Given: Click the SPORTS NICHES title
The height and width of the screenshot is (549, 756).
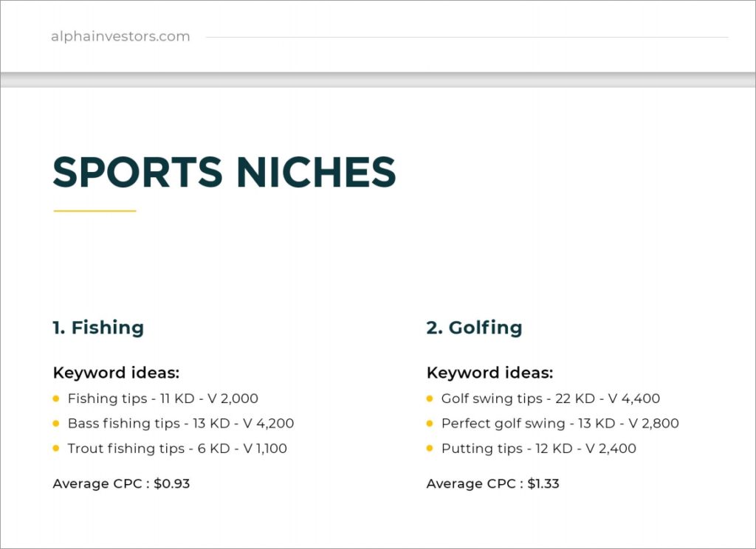Looking at the screenshot, I should tap(224, 173).
